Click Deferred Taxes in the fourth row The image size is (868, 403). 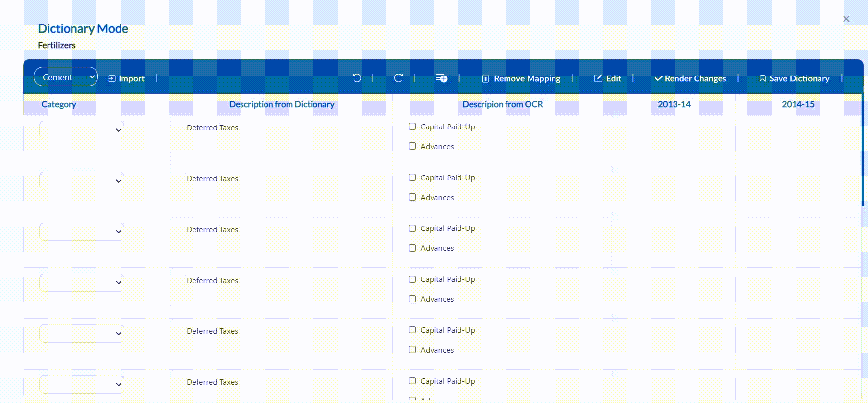tap(212, 281)
